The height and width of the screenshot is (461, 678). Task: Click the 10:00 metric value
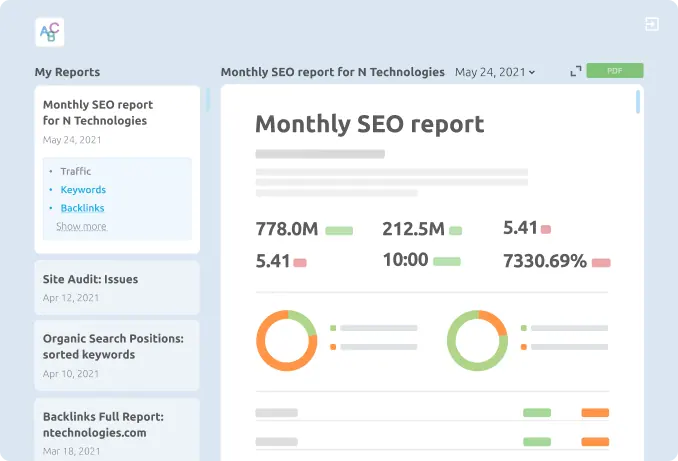(406, 260)
